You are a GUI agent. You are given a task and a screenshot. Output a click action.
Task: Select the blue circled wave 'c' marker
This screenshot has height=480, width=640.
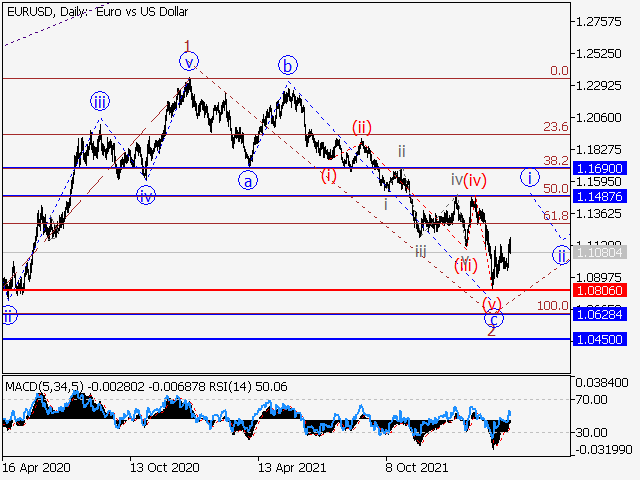pyautogui.click(x=494, y=318)
